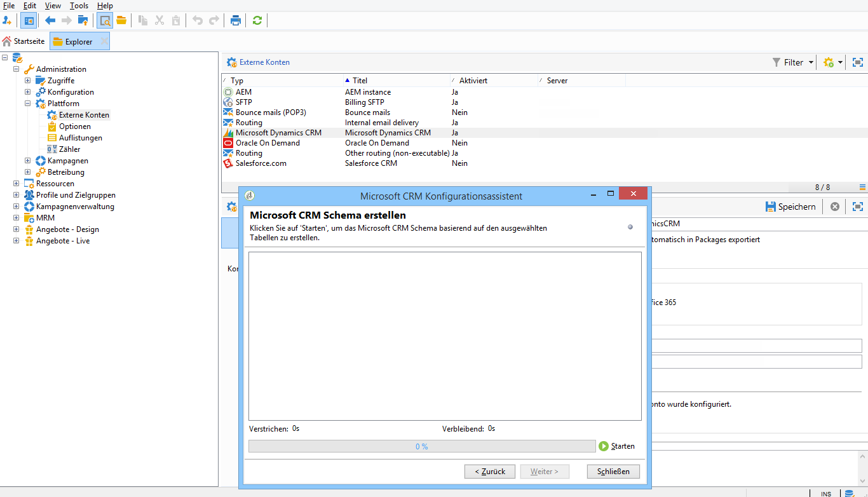The image size is (868, 497).
Task: Click the Redo arrow icon
Action: (214, 20)
